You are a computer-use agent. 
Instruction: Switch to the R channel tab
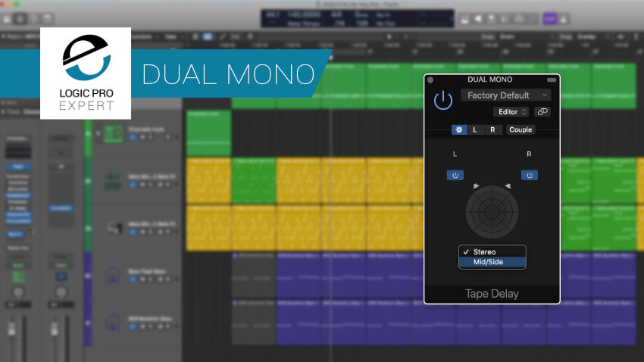coord(492,130)
